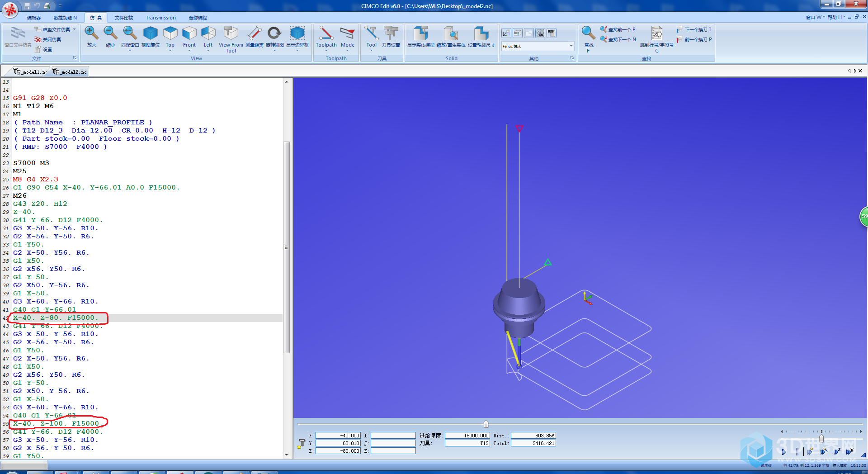Click the Save icon in quick access toolbar
This screenshot has height=474, width=868.
click(27, 6)
